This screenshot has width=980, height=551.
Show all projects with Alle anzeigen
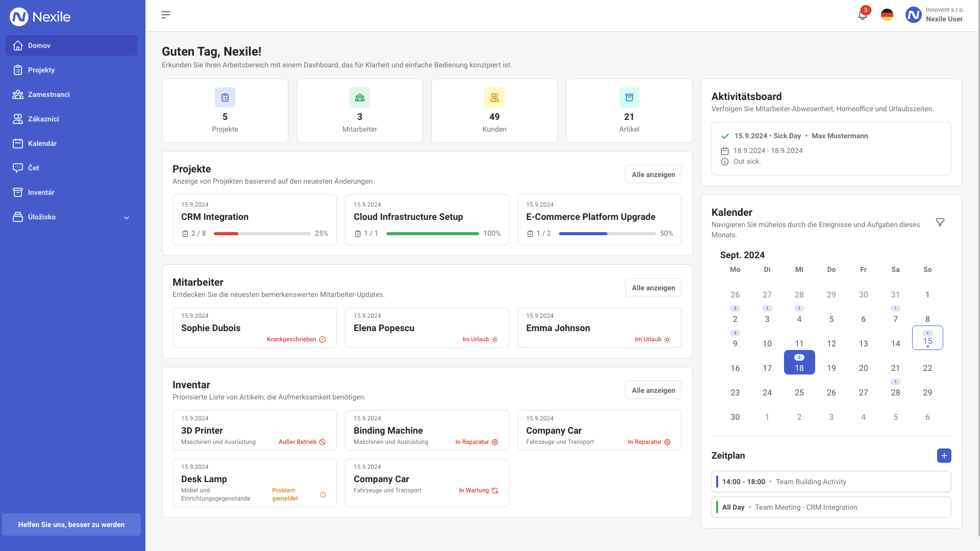[653, 174]
